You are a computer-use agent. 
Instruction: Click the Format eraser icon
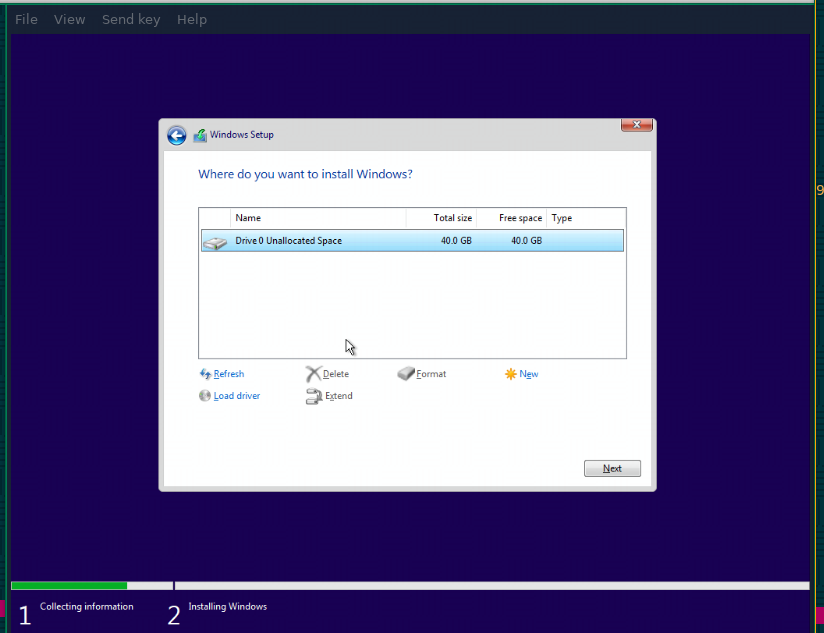[406, 373]
